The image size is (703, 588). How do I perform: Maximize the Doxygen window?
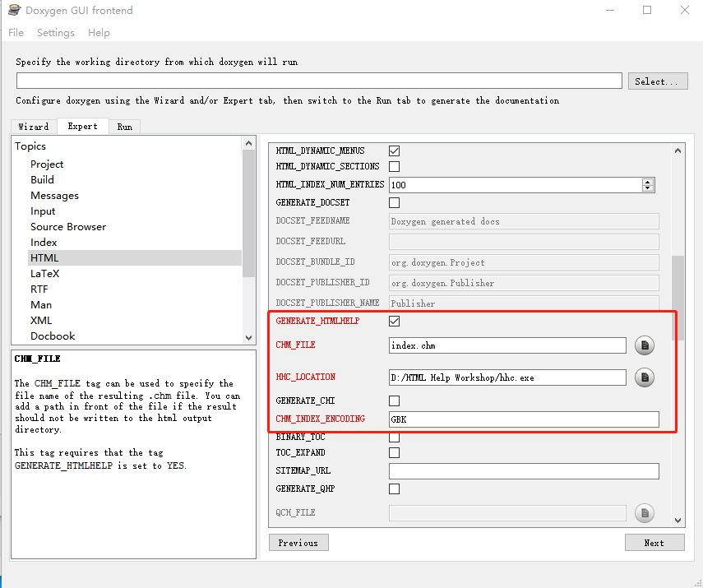tap(647, 10)
